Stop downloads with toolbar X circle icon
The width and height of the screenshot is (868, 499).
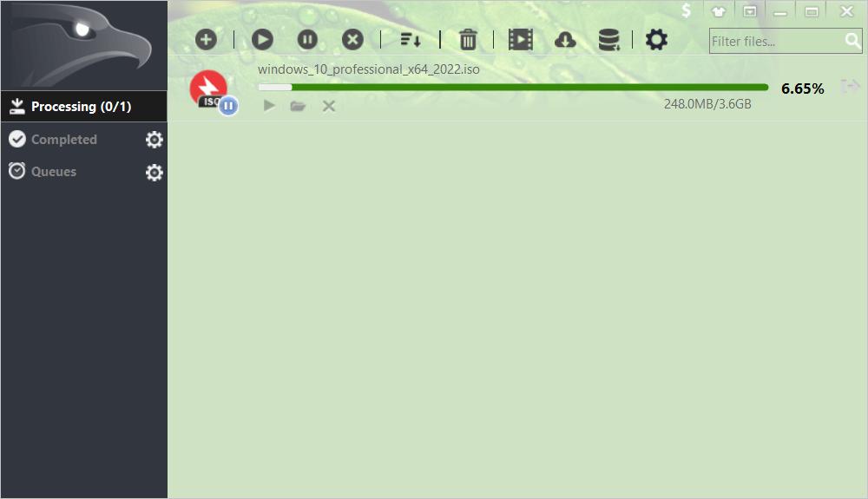352,40
